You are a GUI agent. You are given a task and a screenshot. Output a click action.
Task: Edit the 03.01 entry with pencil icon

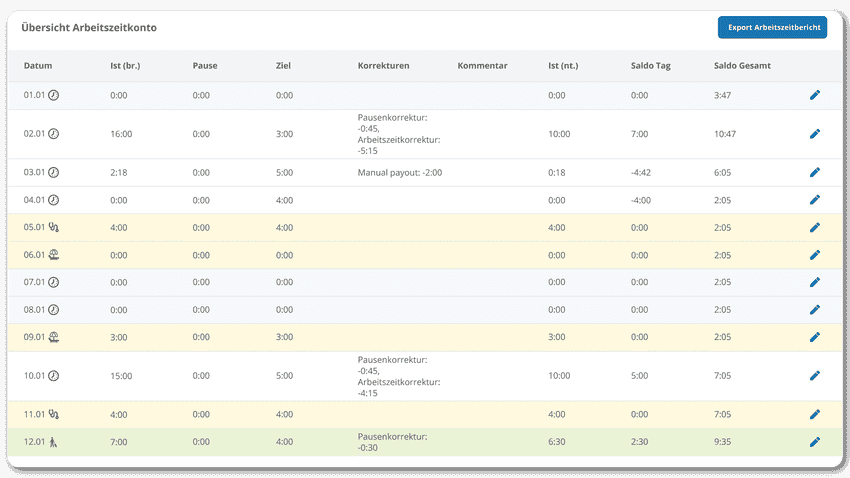pyautogui.click(x=815, y=172)
